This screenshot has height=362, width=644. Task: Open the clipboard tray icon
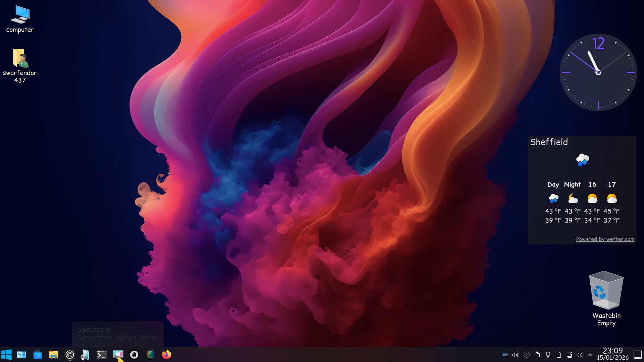[x=537, y=355]
